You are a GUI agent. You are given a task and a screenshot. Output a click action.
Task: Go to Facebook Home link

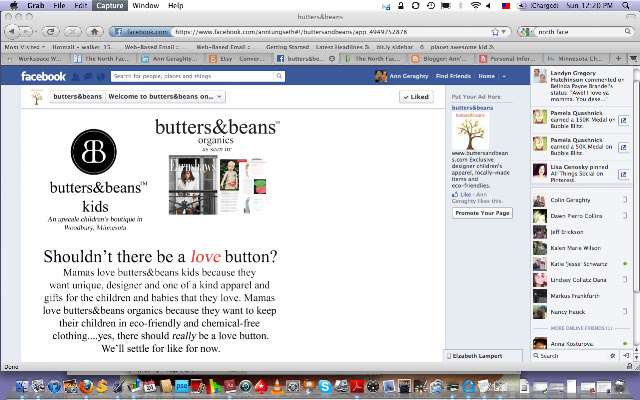click(x=487, y=76)
